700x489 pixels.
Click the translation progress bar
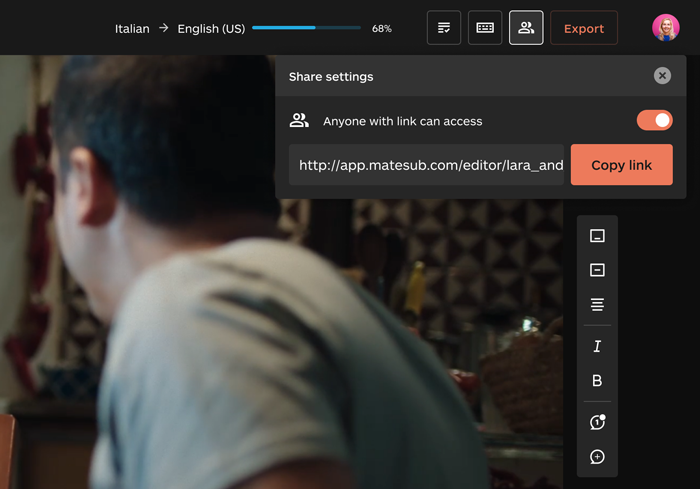[x=306, y=28]
